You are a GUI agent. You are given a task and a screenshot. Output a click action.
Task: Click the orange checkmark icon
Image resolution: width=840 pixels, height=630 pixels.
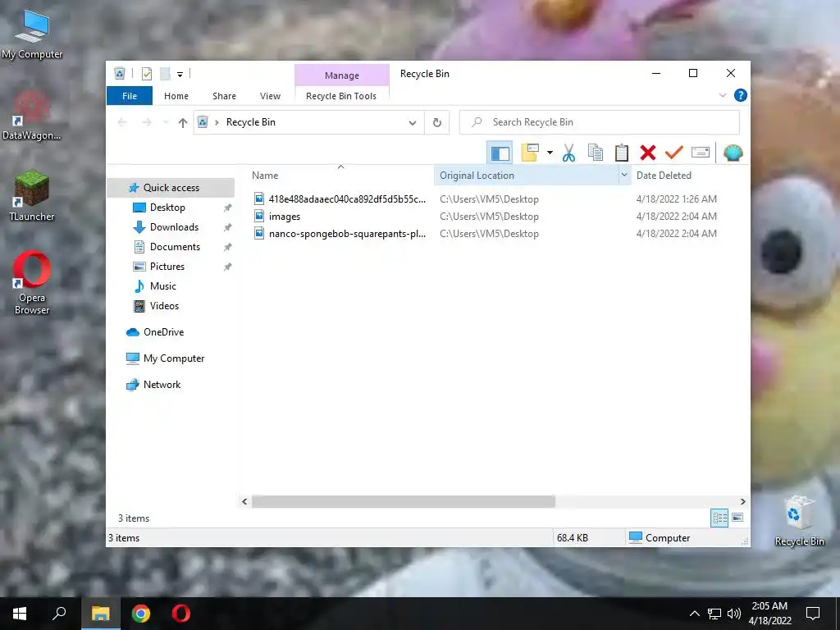click(x=674, y=153)
